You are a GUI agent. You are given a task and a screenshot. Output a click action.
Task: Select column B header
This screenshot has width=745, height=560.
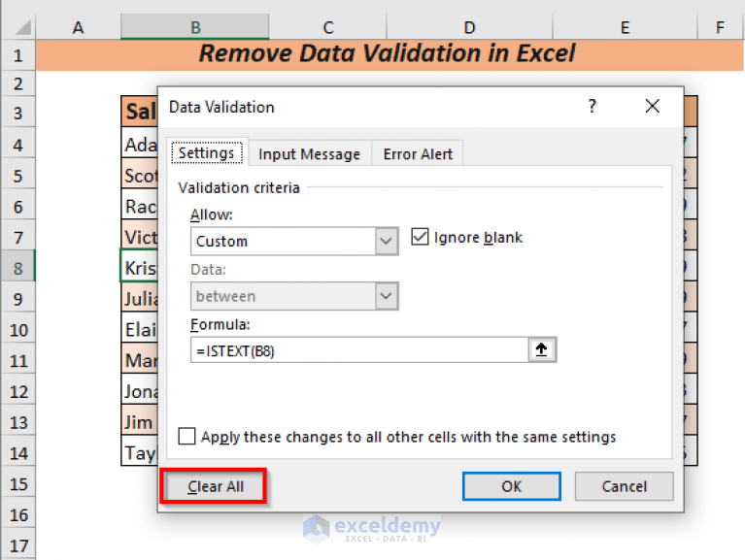[x=195, y=27]
